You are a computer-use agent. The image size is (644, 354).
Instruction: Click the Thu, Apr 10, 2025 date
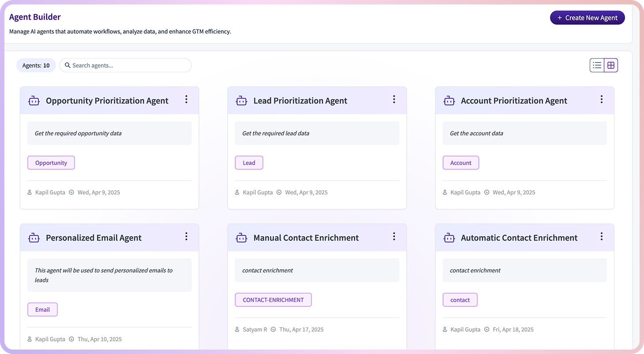coord(100,339)
